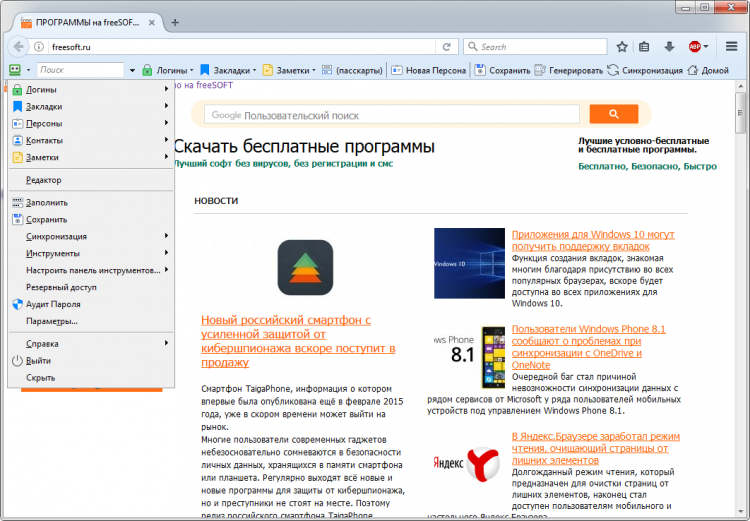Viewport: 750px width, 521px height.
Task: Open Закладки submenu in menu
Action: coord(91,106)
